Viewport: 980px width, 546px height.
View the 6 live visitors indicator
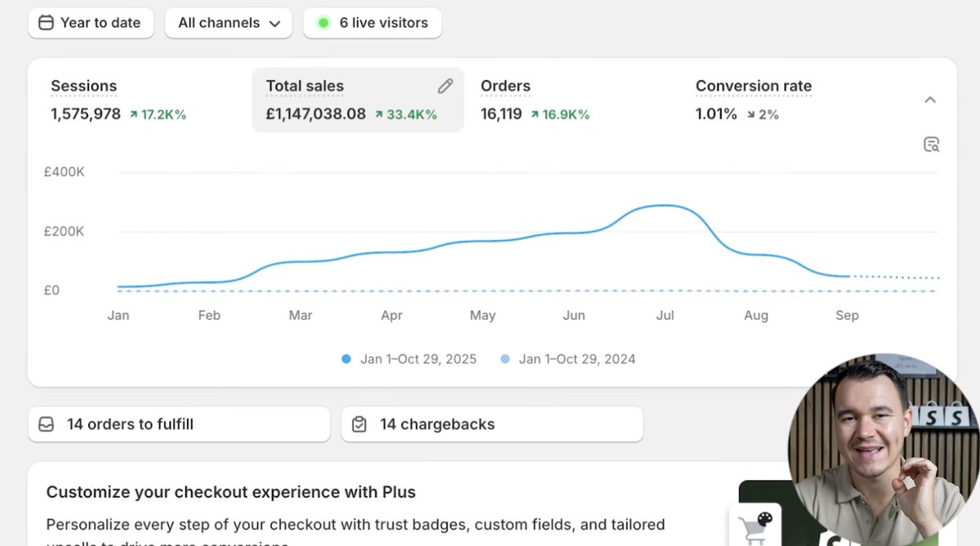[372, 23]
